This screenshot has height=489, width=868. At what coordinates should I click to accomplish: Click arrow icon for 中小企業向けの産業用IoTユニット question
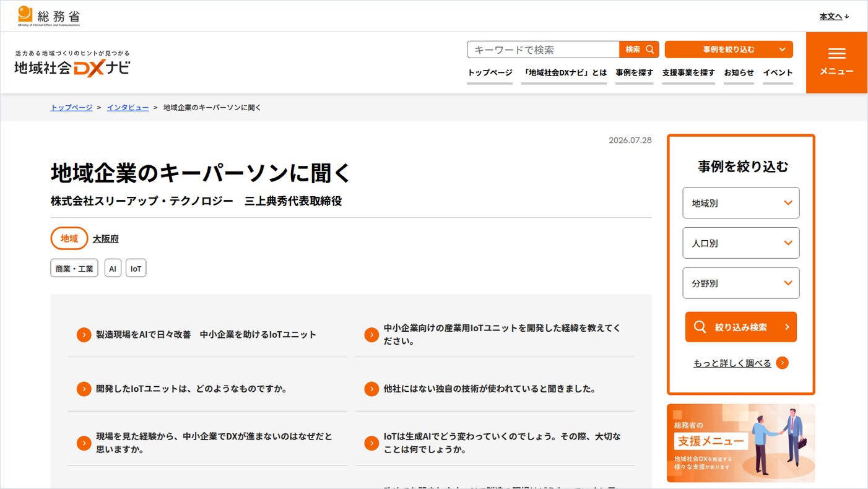[x=371, y=335]
